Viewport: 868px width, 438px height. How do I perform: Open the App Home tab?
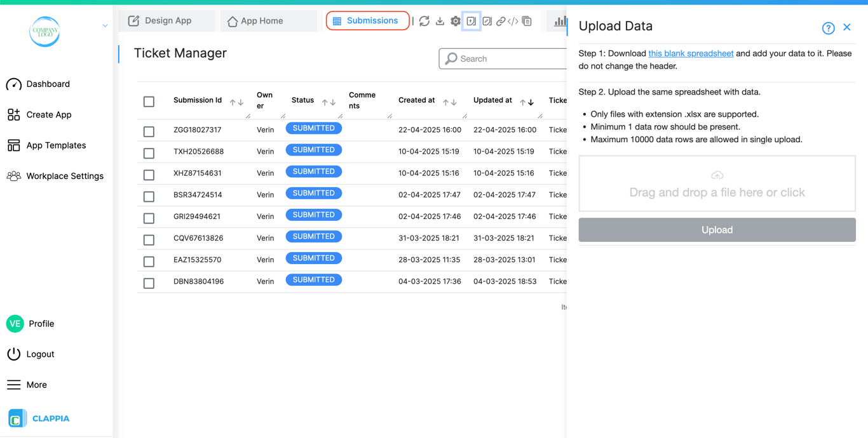[x=255, y=21]
